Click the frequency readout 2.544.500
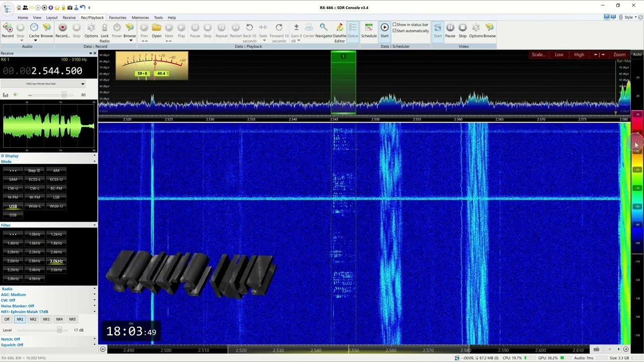 [56, 71]
